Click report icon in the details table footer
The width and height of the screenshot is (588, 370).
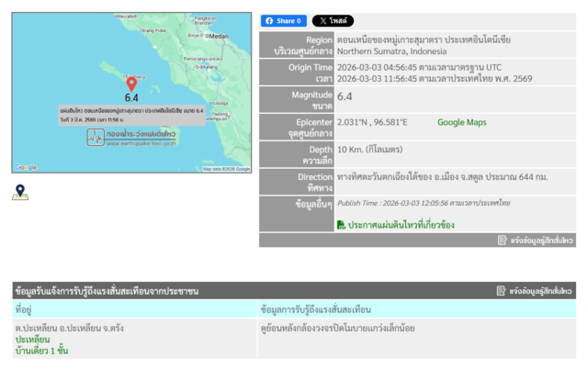click(x=502, y=240)
